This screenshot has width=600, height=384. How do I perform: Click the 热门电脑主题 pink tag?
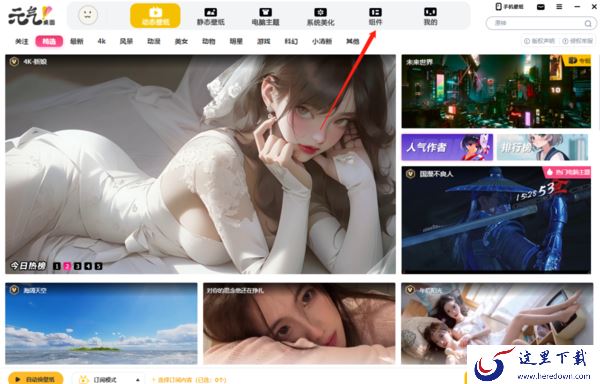pos(567,172)
